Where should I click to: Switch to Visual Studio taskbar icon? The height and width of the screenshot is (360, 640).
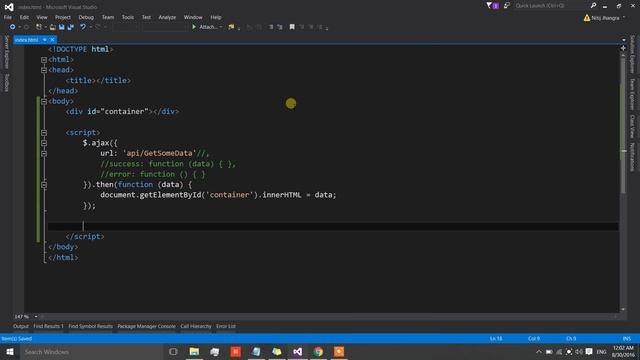[298, 352]
